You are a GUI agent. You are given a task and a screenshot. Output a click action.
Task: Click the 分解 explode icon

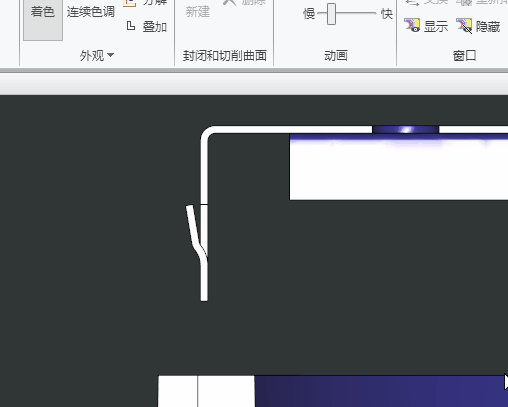click(130, 3)
